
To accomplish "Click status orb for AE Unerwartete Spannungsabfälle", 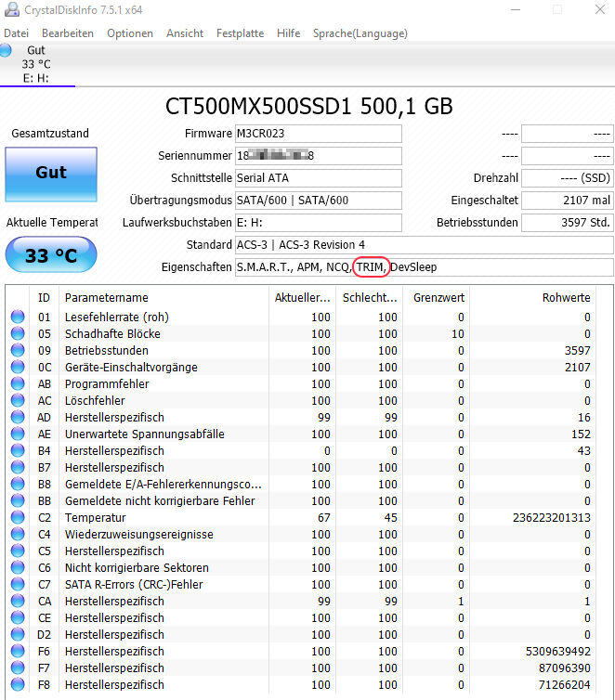I will point(18,434).
